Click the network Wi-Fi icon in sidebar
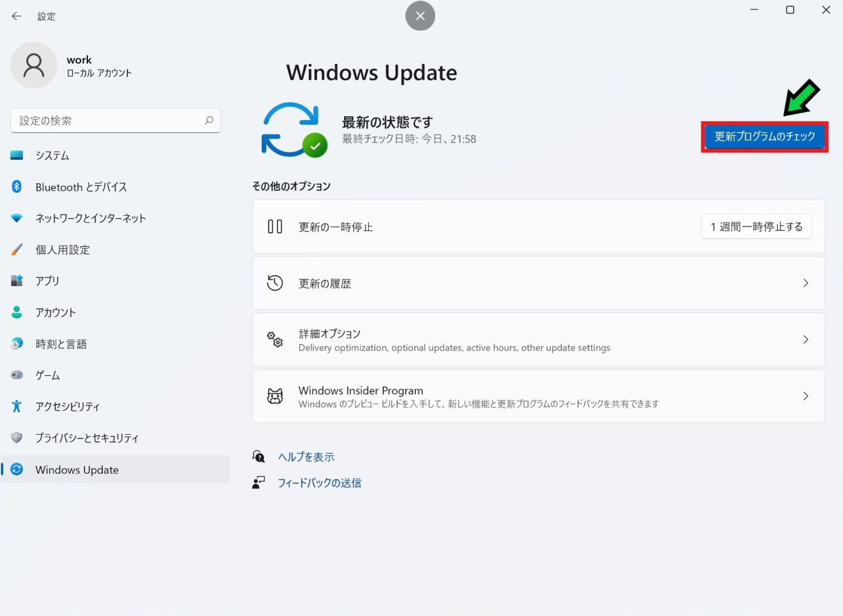 (x=17, y=218)
